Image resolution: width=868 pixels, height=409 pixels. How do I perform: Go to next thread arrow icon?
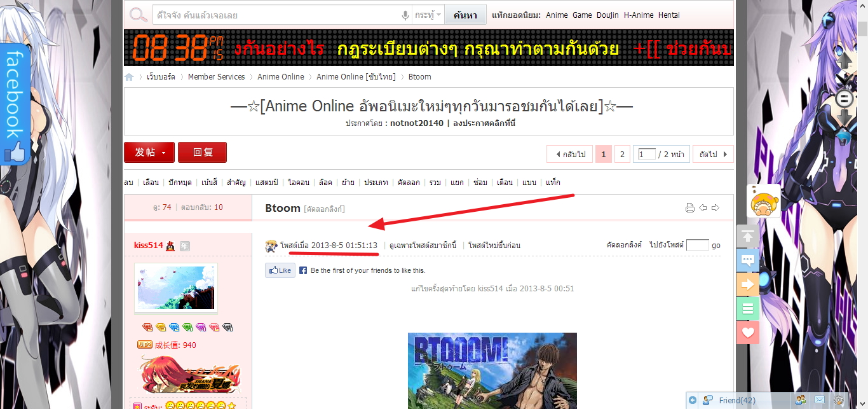coord(715,208)
